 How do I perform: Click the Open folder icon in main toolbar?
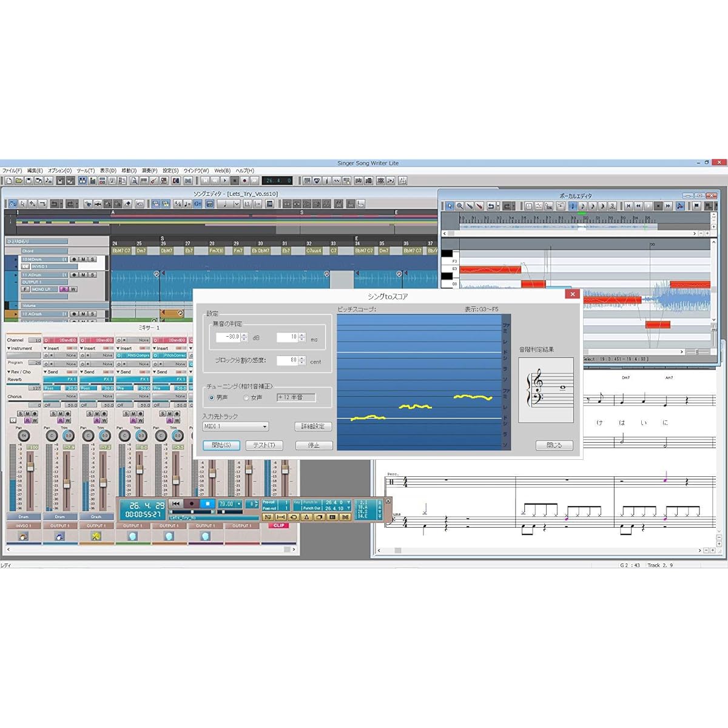pyautogui.click(x=18, y=180)
